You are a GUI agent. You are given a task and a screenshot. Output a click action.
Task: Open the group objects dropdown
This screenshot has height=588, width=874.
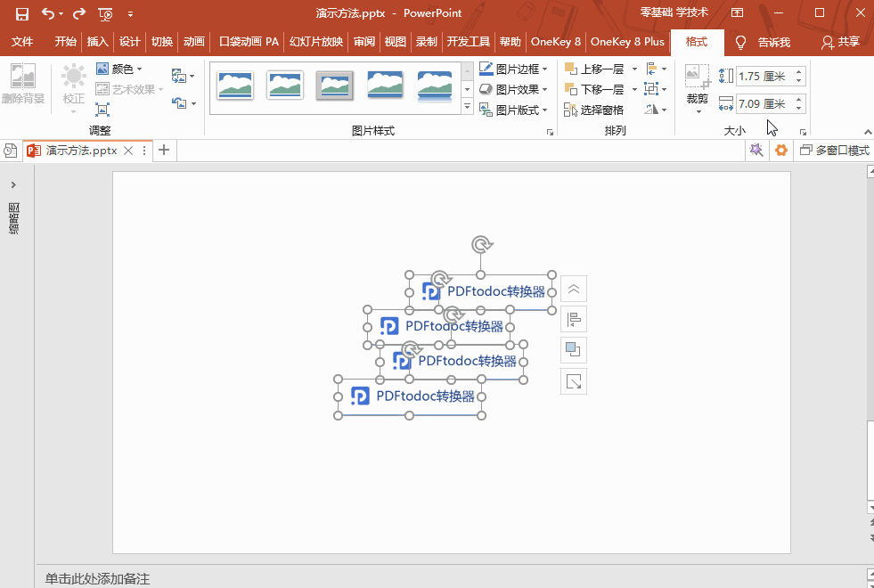click(656, 89)
